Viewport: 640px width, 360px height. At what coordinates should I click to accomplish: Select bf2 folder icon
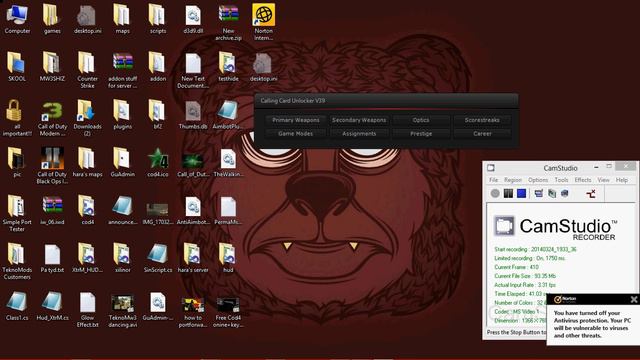(x=158, y=115)
